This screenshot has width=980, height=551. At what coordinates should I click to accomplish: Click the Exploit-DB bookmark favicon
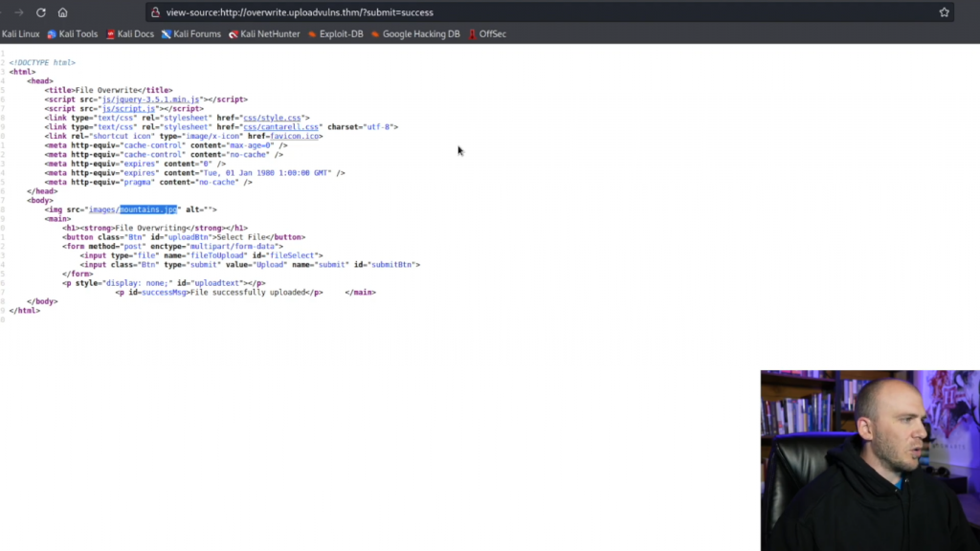[x=313, y=34]
